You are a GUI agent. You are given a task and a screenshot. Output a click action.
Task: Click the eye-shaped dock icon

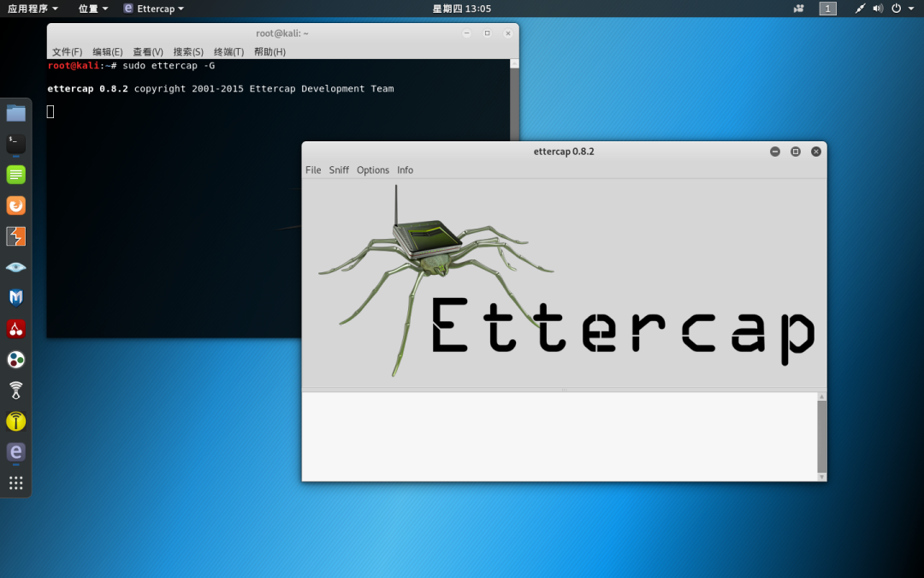(16, 267)
